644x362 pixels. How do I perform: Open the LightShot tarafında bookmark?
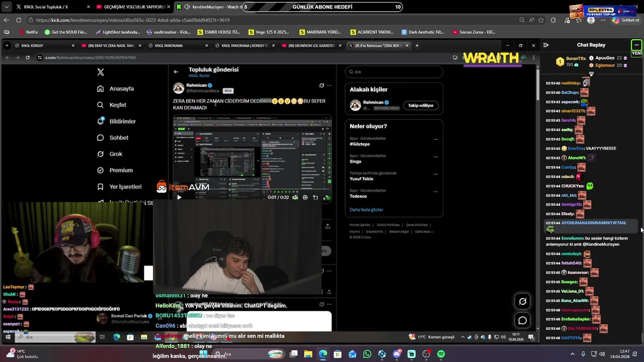coord(117,32)
